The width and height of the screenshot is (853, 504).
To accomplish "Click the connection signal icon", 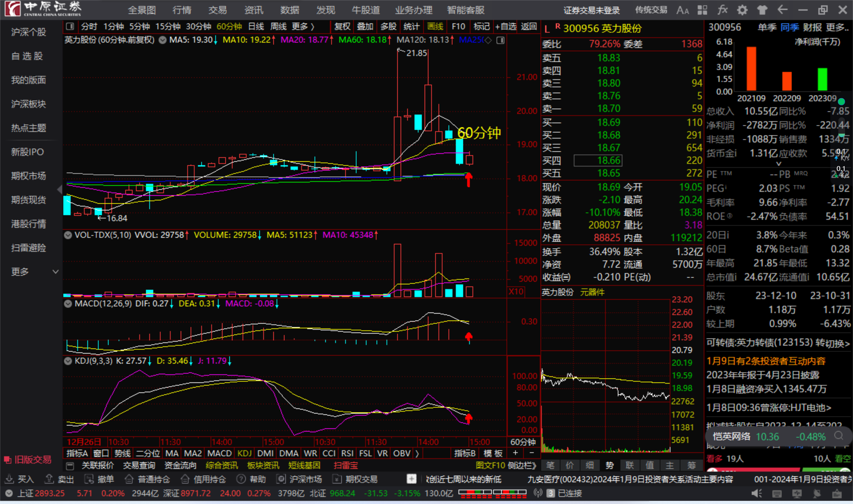I will (538, 493).
